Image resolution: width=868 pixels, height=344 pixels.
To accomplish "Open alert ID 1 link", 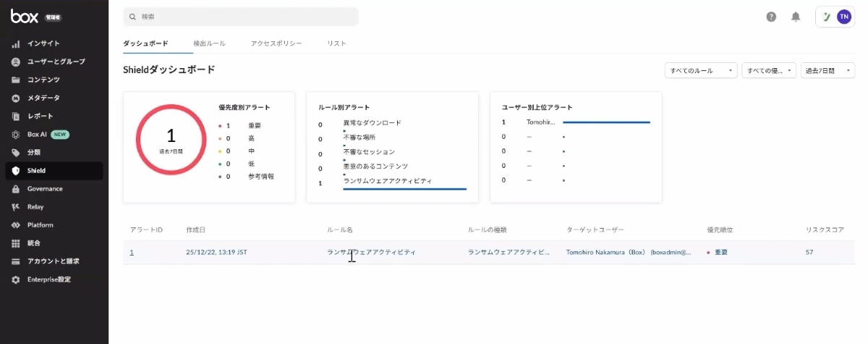I will [132, 252].
